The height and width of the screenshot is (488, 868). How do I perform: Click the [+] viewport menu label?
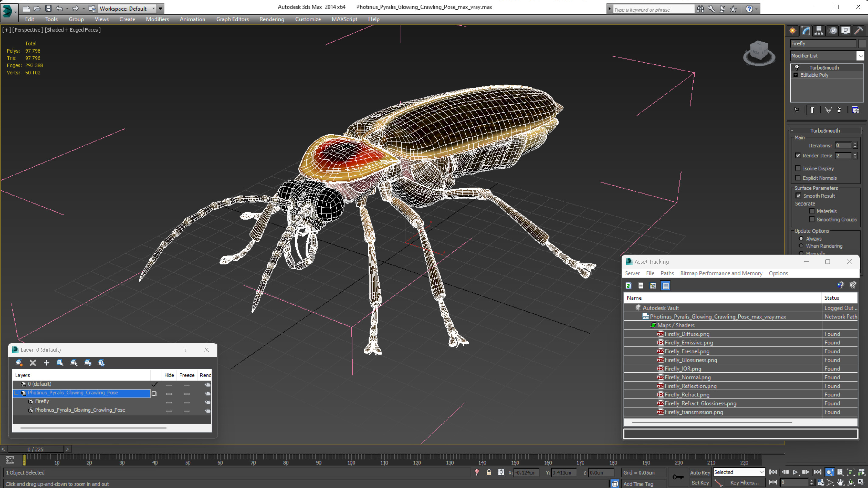6,29
